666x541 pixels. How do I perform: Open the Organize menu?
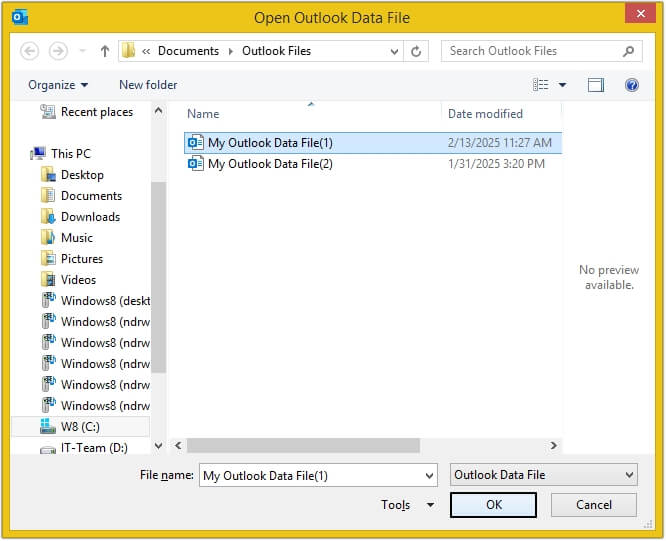[x=58, y=85]
